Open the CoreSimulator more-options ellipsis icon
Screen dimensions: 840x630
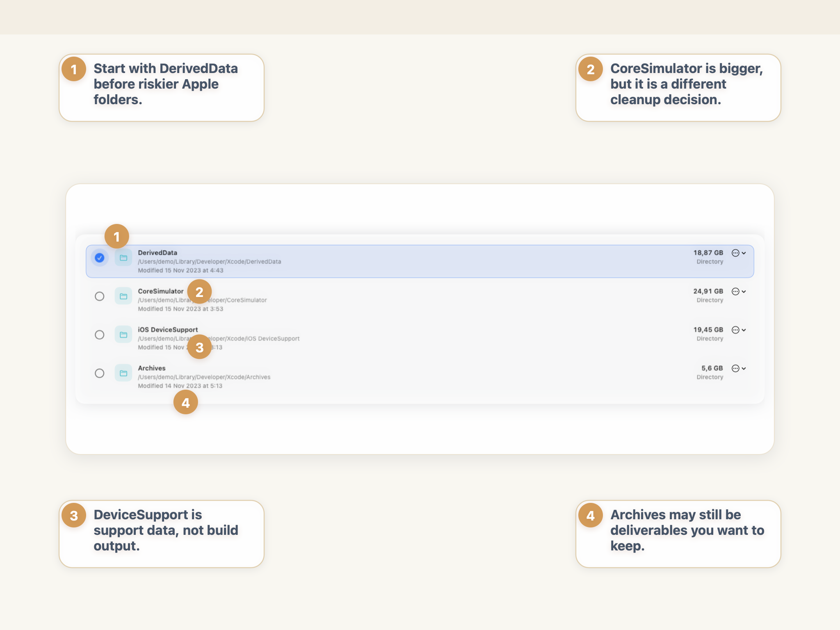coord(735,292)
